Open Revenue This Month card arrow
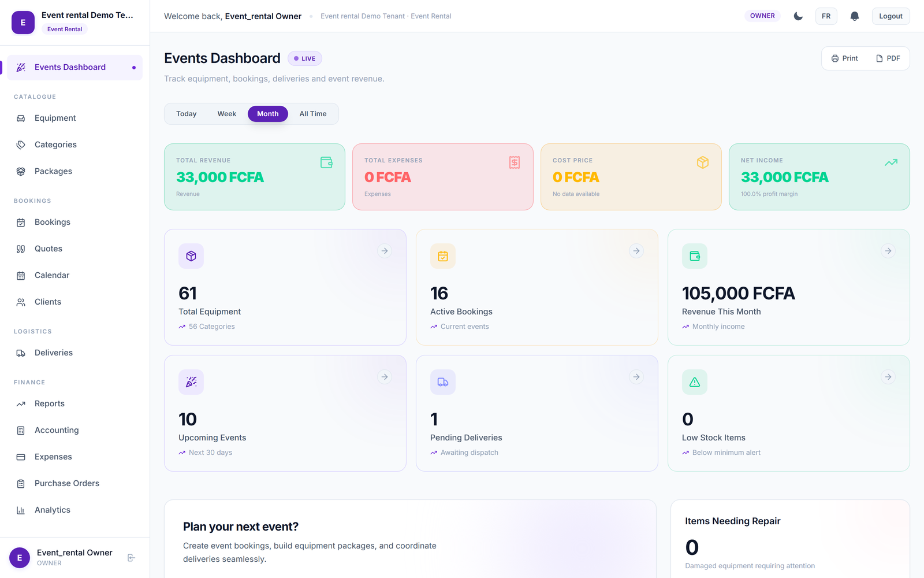Viewport: 924px width, 578px height. [888, 251]
